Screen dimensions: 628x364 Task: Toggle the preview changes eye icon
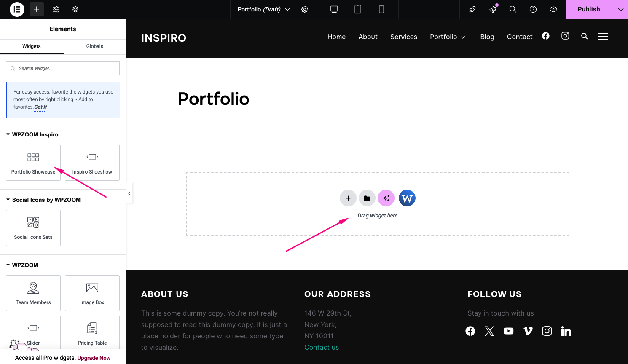coord(553,9)
